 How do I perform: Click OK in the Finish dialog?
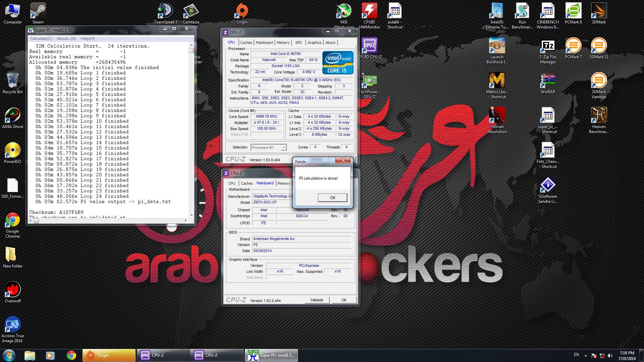click(332, 197)
